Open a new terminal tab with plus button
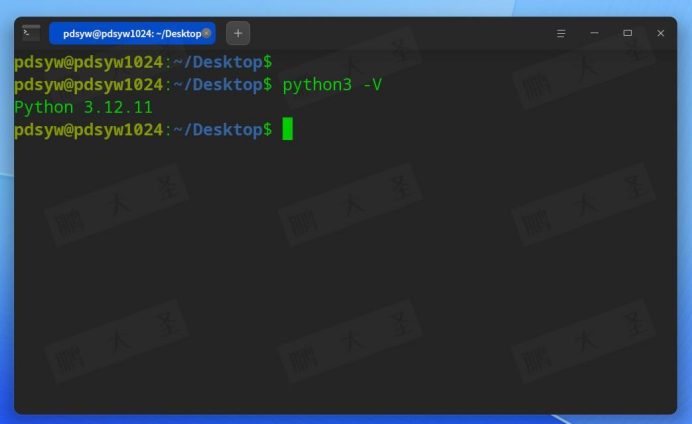This screenshot has width=692, height=424. pos(238,33)
